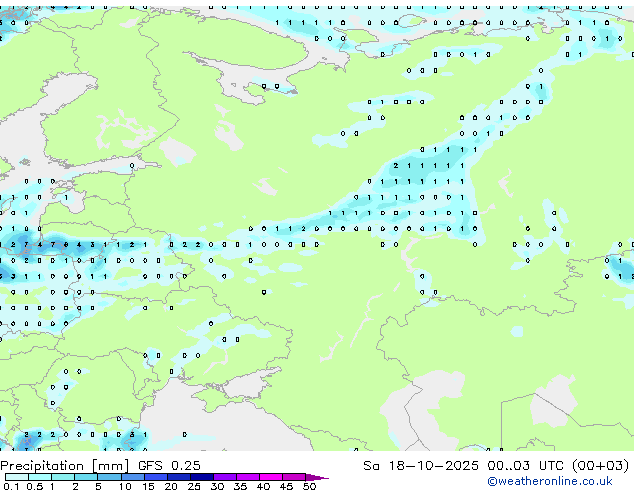Click the 'Sa 18-10-2025' date text
Viewport: 634px width, 490px height.
[421, 466]
